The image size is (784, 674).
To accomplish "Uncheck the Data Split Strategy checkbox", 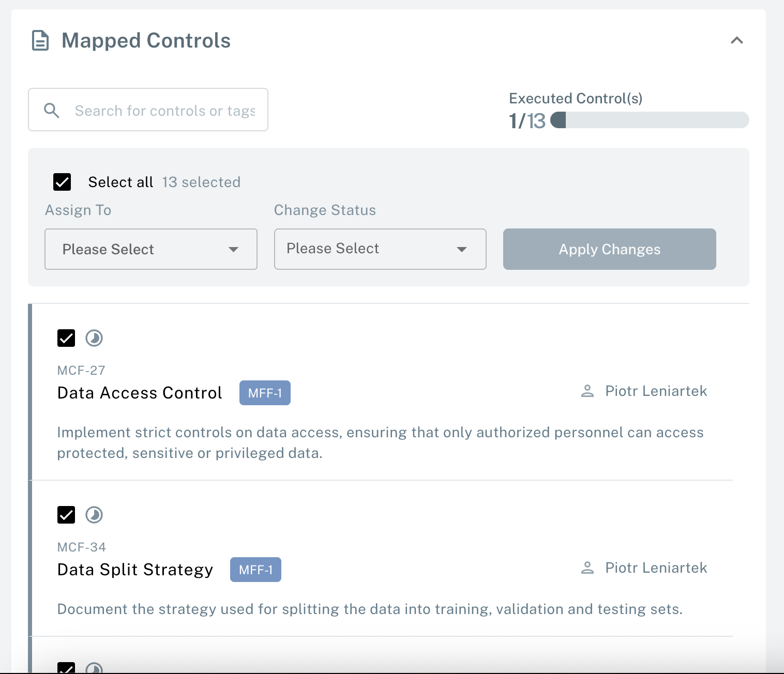I will [x=66, y=515].
